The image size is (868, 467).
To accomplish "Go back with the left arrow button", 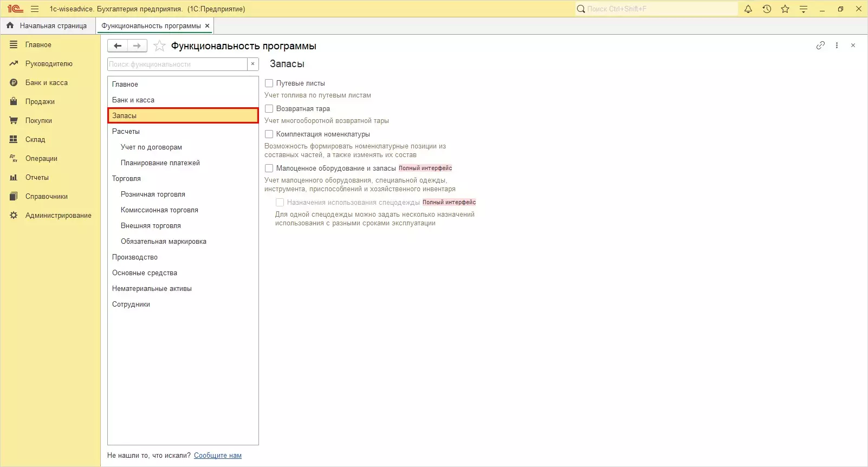I will tap(118, 46).
